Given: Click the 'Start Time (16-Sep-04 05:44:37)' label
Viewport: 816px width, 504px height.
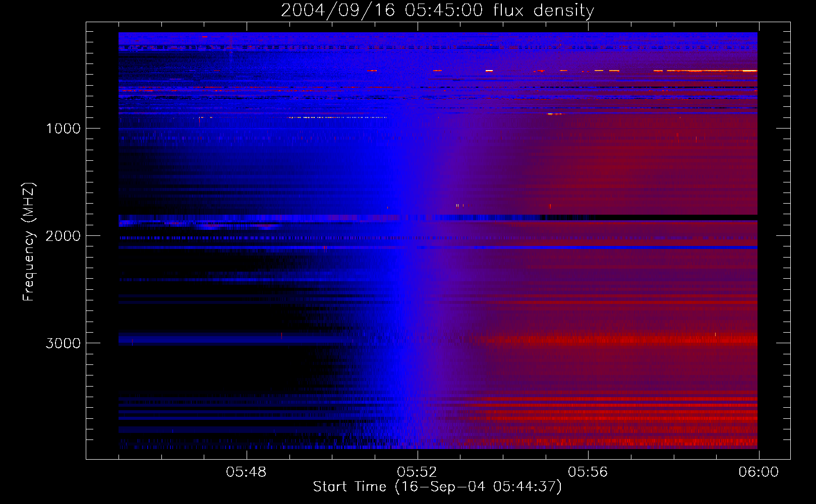Looking at the screenshot, I should 437,487.
